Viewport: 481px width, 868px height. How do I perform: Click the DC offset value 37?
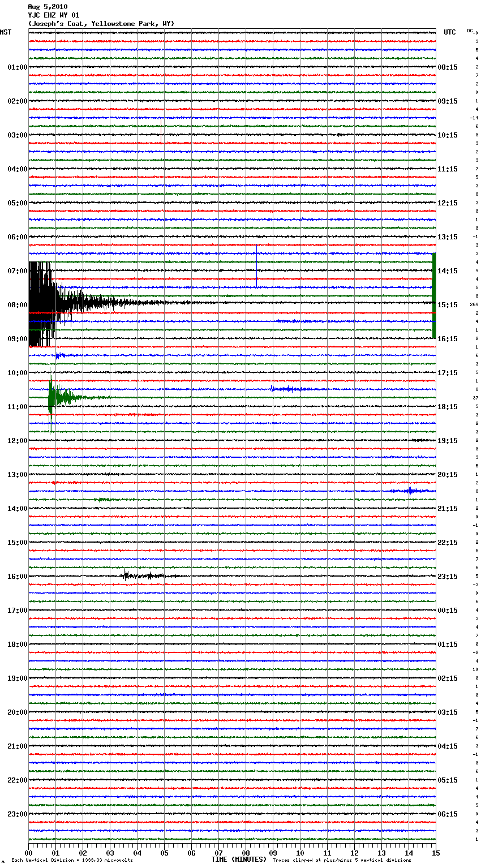476,398
